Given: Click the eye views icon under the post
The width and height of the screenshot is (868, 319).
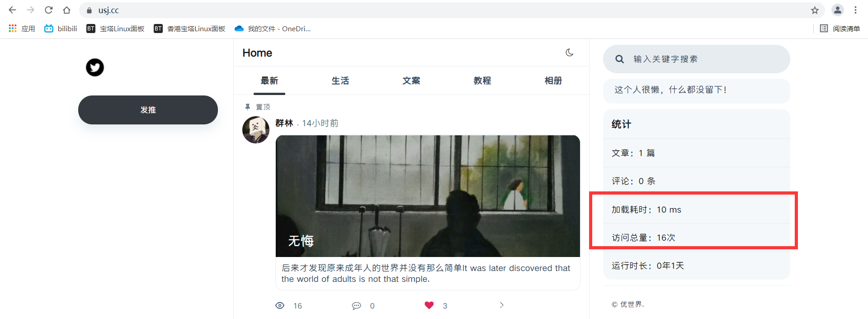Looking at the screenshot, I should tap(280, 305).
